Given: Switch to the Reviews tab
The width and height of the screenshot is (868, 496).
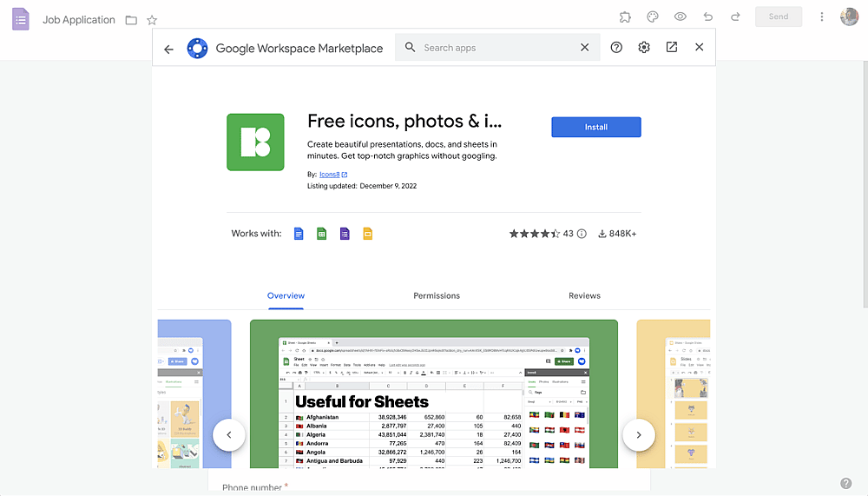Looking at the screenshot, I should coord(584,296).
